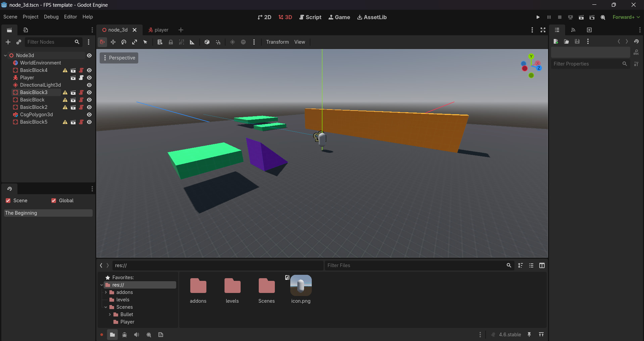Open the script attached to Player node
The height and width of the screenshot is (341, 644).
81,78
